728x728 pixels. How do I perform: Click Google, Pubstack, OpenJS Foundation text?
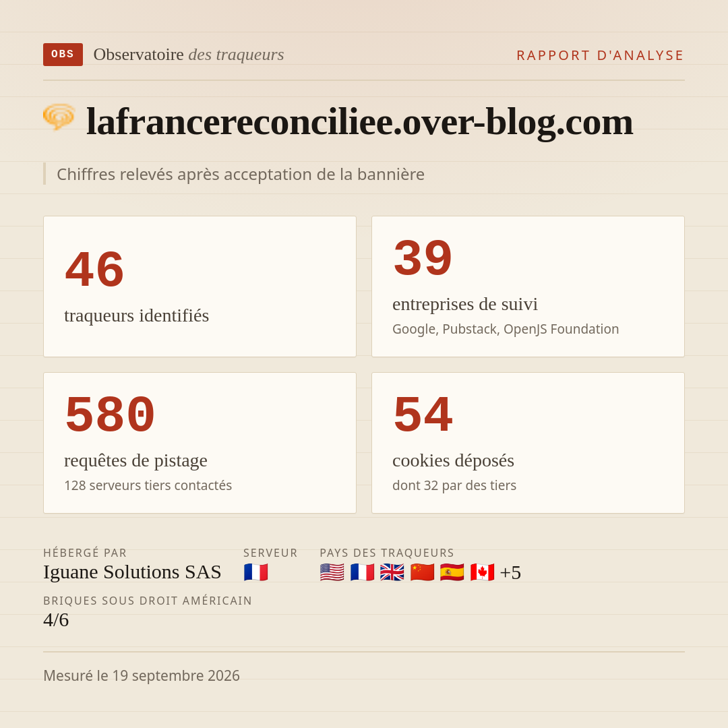(506, 329)
